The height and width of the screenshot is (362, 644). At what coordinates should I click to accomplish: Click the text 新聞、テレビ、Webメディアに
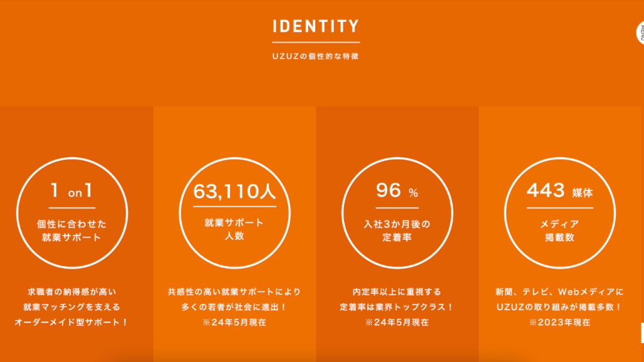[560, 292]
